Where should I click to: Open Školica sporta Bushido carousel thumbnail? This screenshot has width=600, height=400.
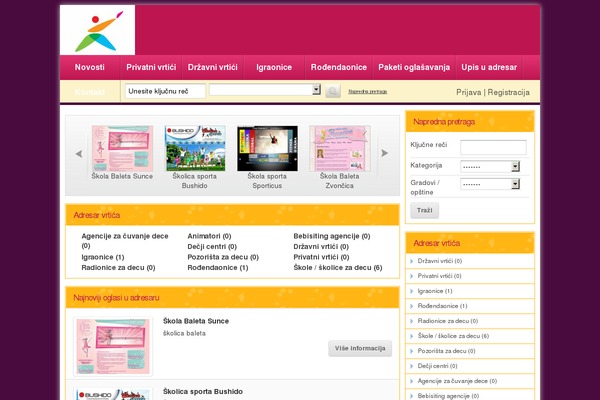195,149
